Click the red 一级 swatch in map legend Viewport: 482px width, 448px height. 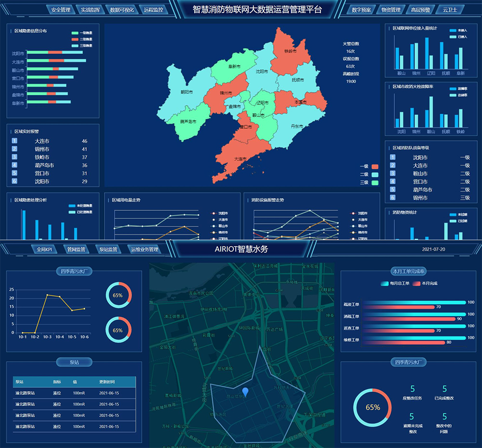click(x=375, y=166)
